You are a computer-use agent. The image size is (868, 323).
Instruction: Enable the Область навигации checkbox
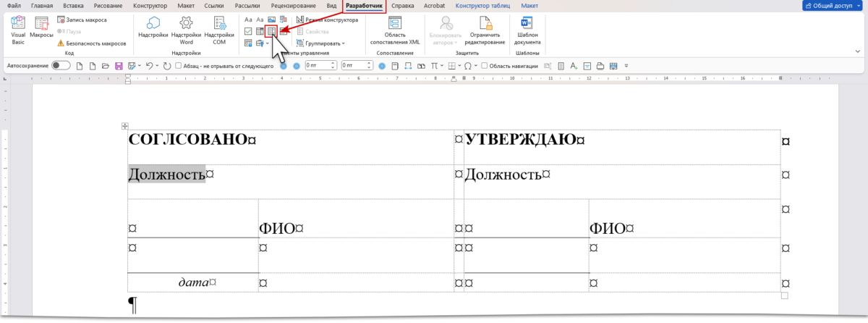click(484, 65)
